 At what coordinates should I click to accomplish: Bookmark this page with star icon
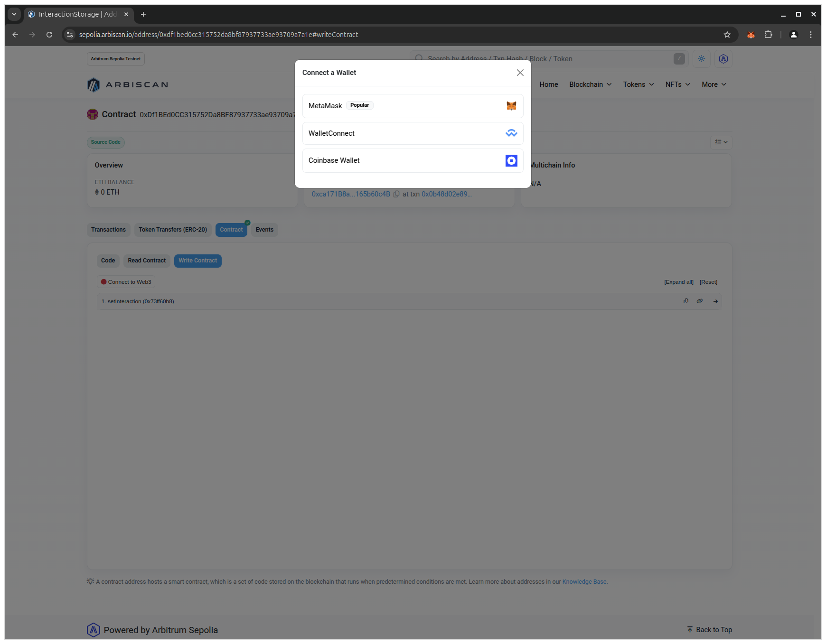point(727,35)
